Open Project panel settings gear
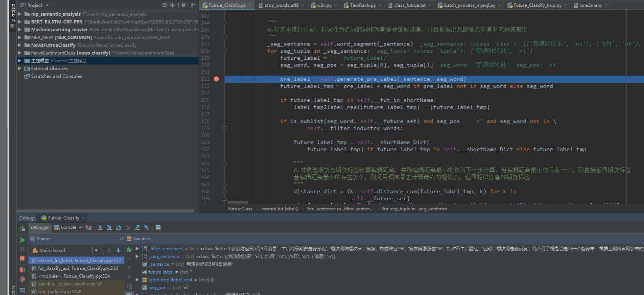 click(x=184, y=5)
